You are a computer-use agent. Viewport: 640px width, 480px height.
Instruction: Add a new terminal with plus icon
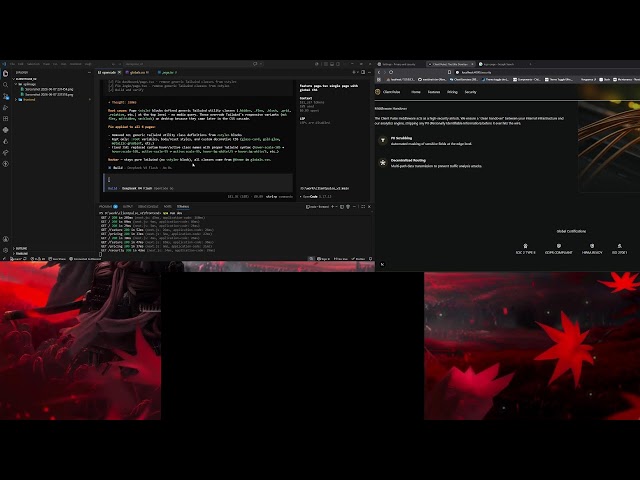coord(332,207)
